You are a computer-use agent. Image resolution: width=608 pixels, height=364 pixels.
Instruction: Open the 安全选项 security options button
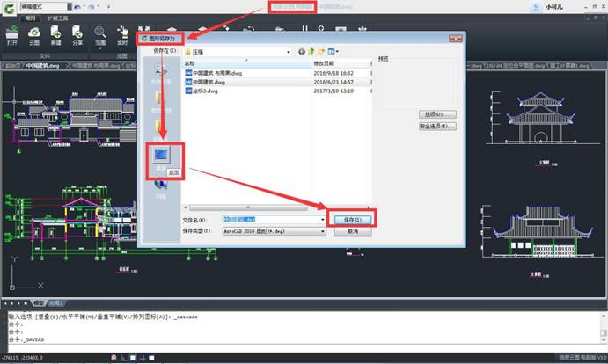(437, 127)
